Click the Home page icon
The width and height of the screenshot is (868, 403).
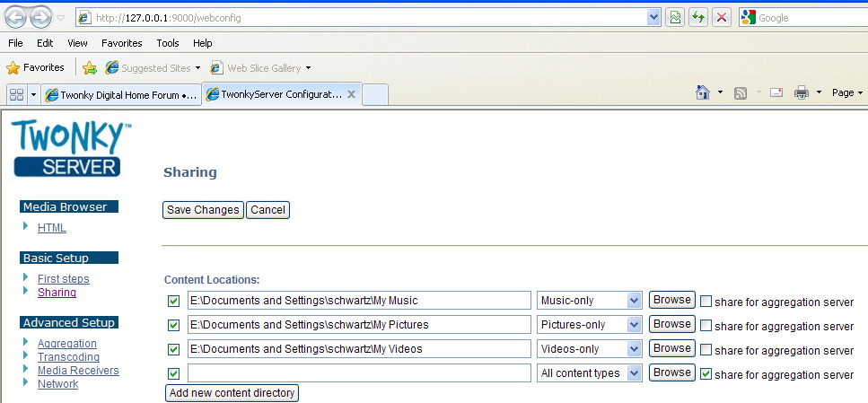[704, 92]
